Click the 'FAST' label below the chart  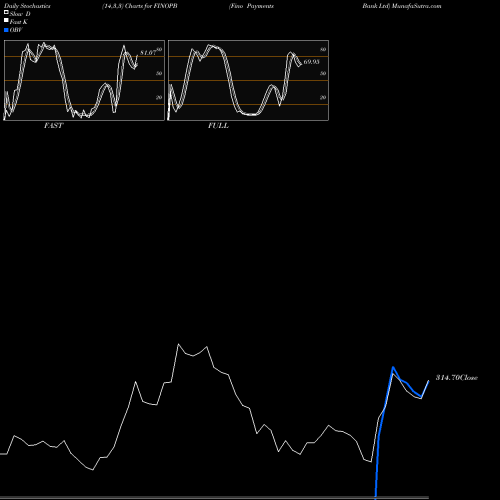(x=53, y=126)
